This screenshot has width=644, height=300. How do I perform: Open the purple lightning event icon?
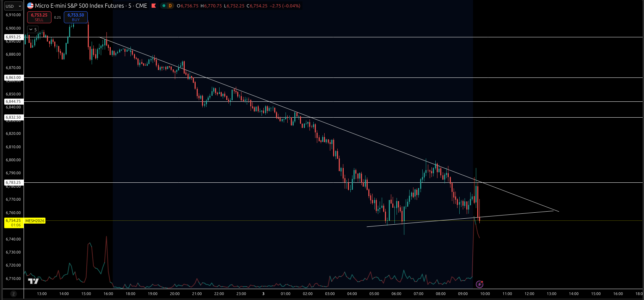coord(479,284)
